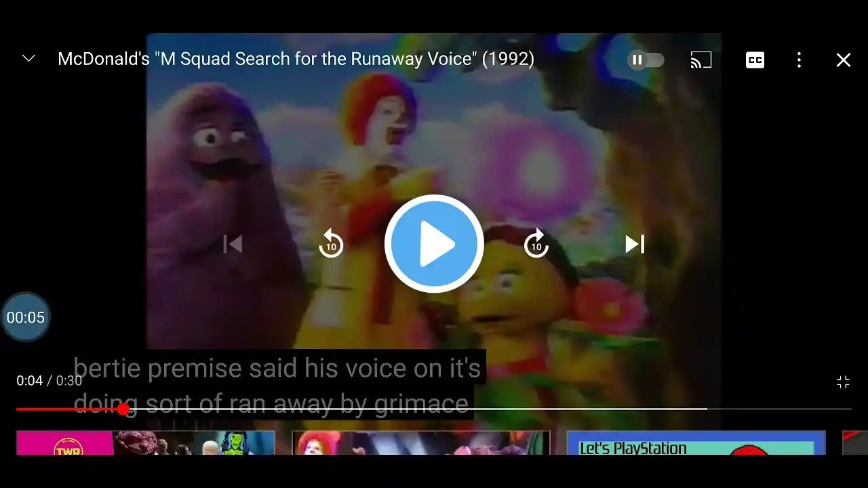868x488 pixels.
Task: Open the TWR suggested video thumbnail
Action: click(x=145, y=443)
